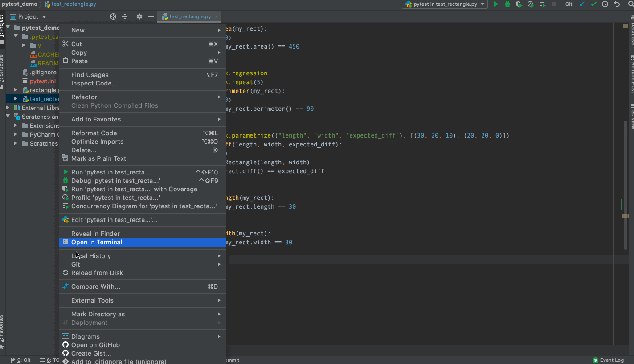Screen dimensions: 634x364
Task: Open the SciView tool window
Action: tap(631, 117)
